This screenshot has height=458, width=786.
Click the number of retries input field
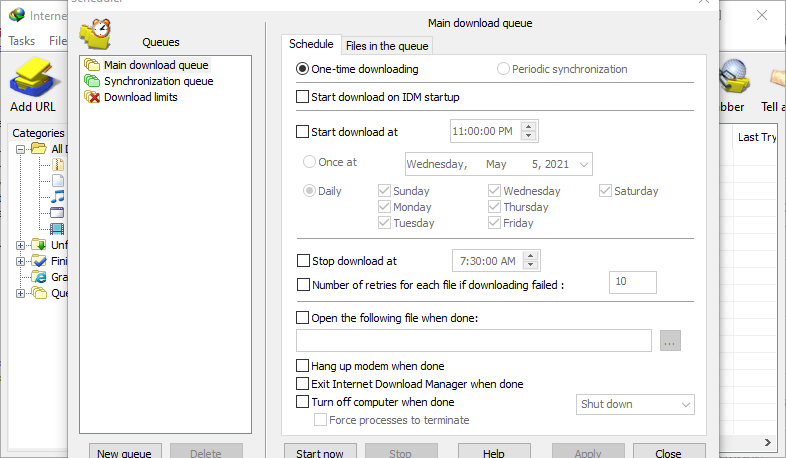click(x=633, y=282)
